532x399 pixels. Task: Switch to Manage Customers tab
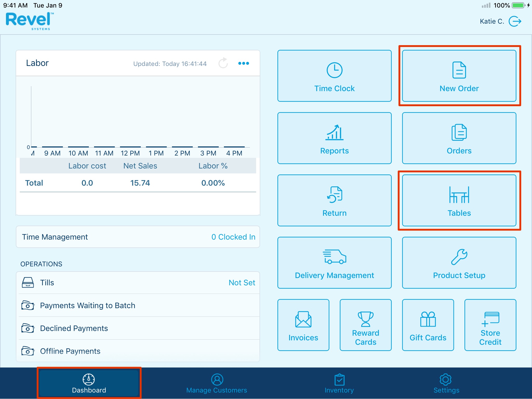[x=217, y=383]
